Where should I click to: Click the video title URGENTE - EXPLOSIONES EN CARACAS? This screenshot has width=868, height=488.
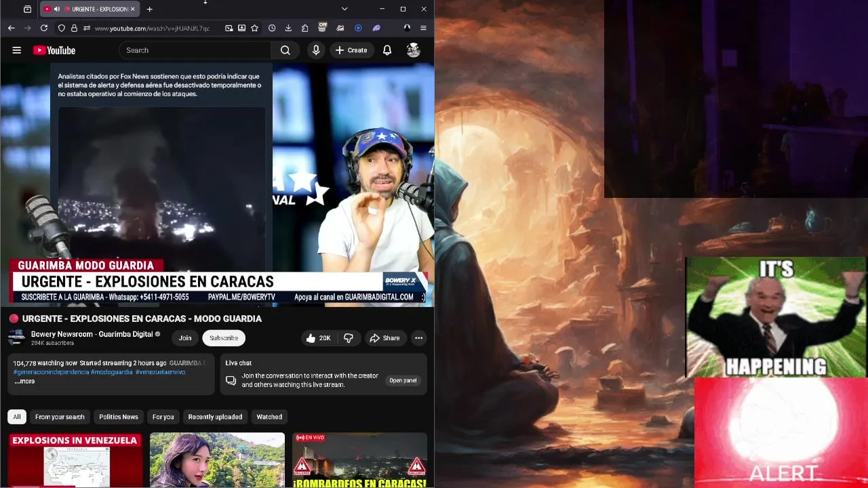coord(142,319)
